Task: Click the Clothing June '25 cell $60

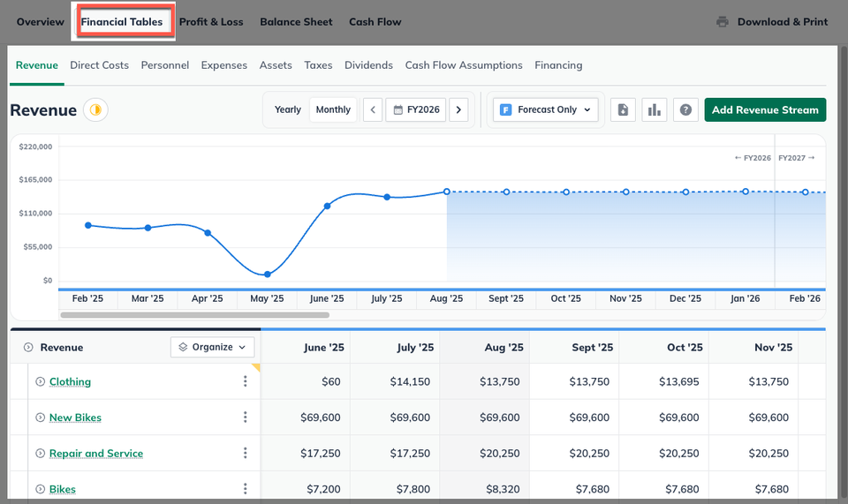Action: (306, 381)
